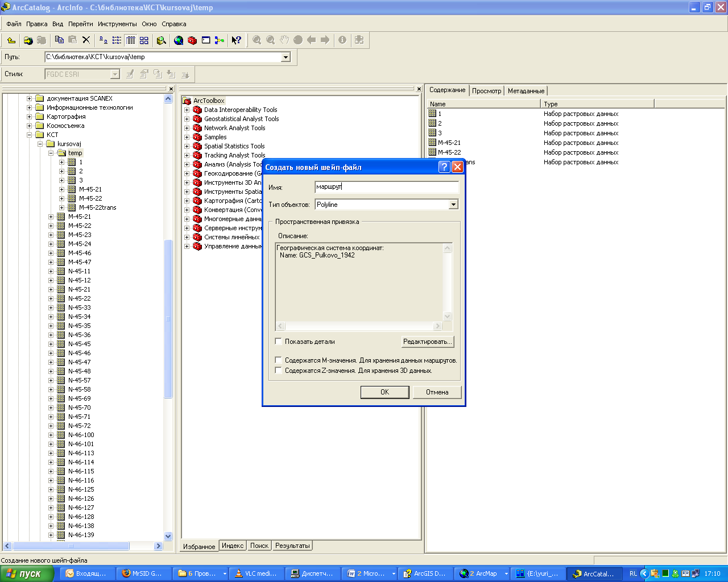Expand the Network Analyst Tools node

coord(187,128)
